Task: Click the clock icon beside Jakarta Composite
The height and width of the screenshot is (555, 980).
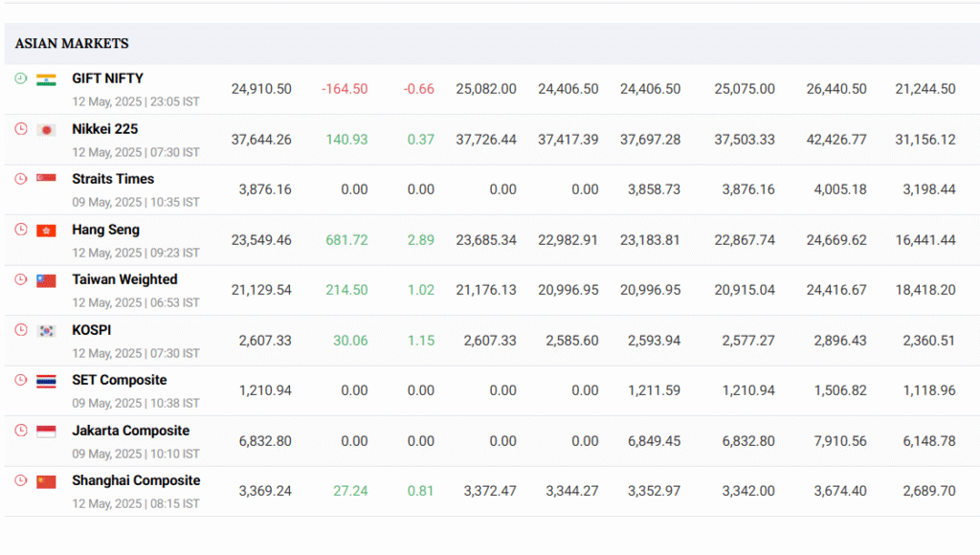Action: [x=21, y=431]
